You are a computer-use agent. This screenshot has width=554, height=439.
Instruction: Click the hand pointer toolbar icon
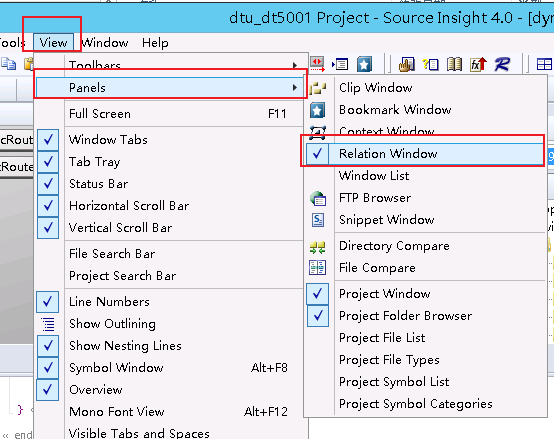[x=406, y=64]
